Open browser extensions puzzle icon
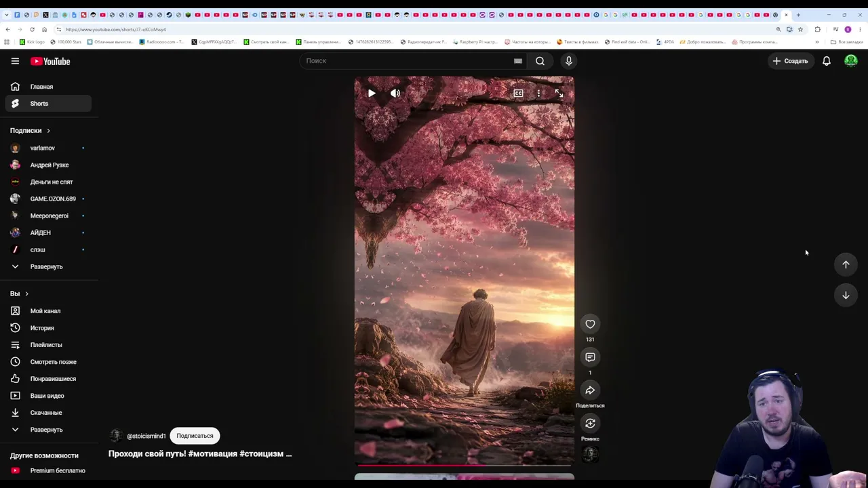Screen dimensions: 868x488 (818, 29)
